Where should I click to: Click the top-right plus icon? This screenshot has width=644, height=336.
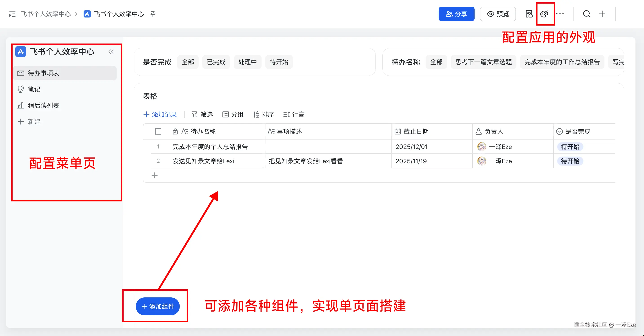602,14
